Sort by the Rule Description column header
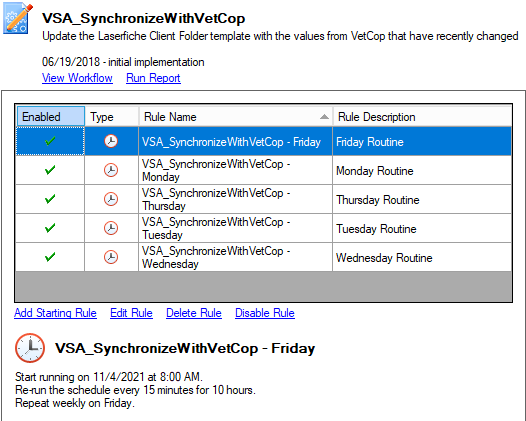526x421 pixels. point(422,116)
